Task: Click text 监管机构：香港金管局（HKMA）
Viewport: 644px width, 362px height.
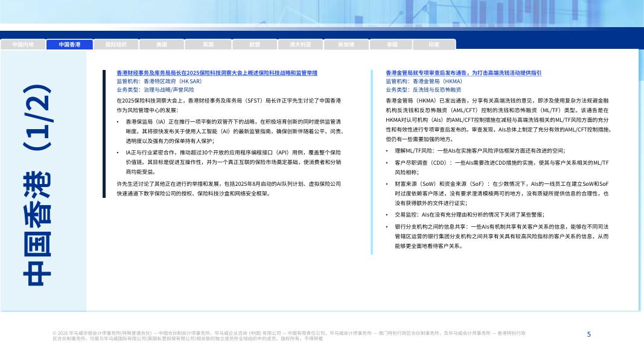Action: 424,81
